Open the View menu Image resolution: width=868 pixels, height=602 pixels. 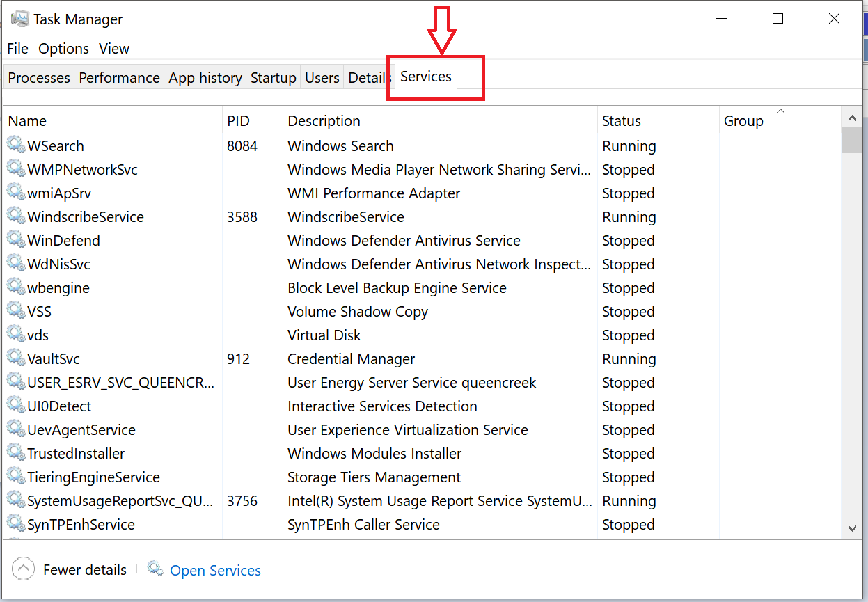point(114,49)
